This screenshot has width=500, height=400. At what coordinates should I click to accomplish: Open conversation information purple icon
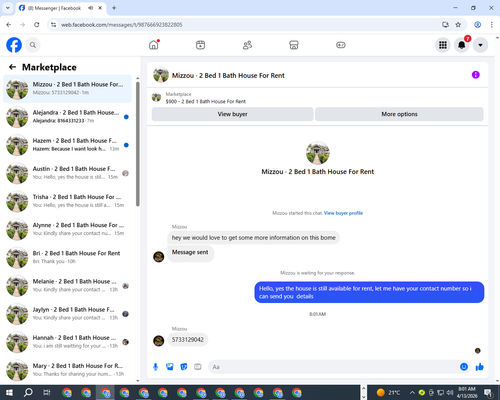(x=476, y=75)
